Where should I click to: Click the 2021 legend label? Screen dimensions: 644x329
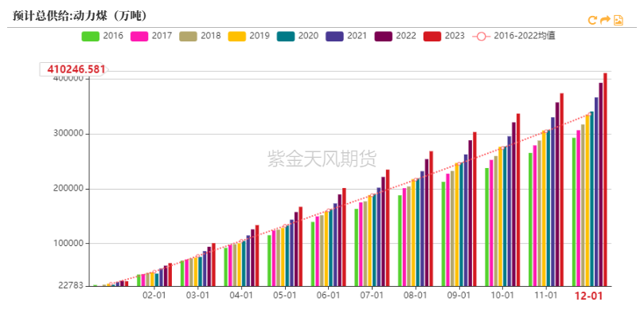(357, 36)
